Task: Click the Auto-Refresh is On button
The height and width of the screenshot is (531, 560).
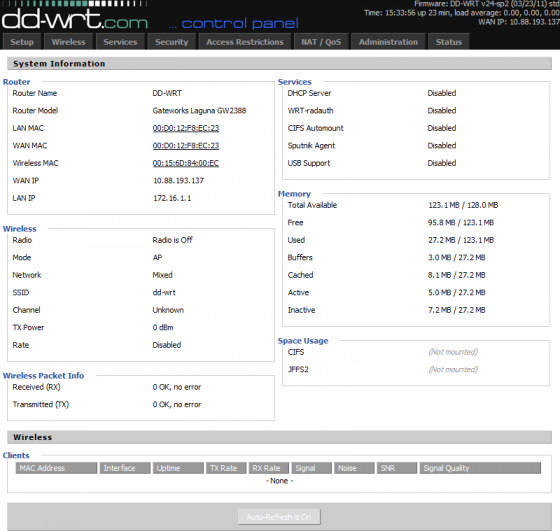Action: 279,517
